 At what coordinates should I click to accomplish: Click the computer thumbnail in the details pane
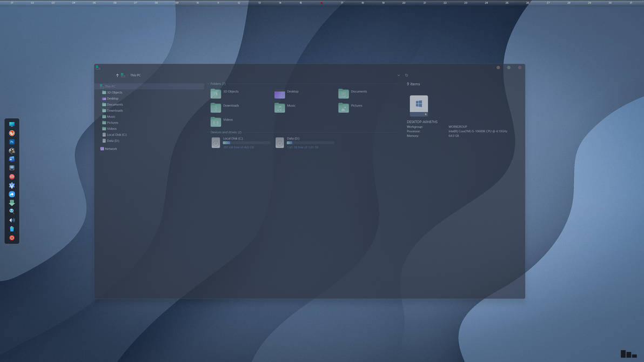[x=419, y=105]
